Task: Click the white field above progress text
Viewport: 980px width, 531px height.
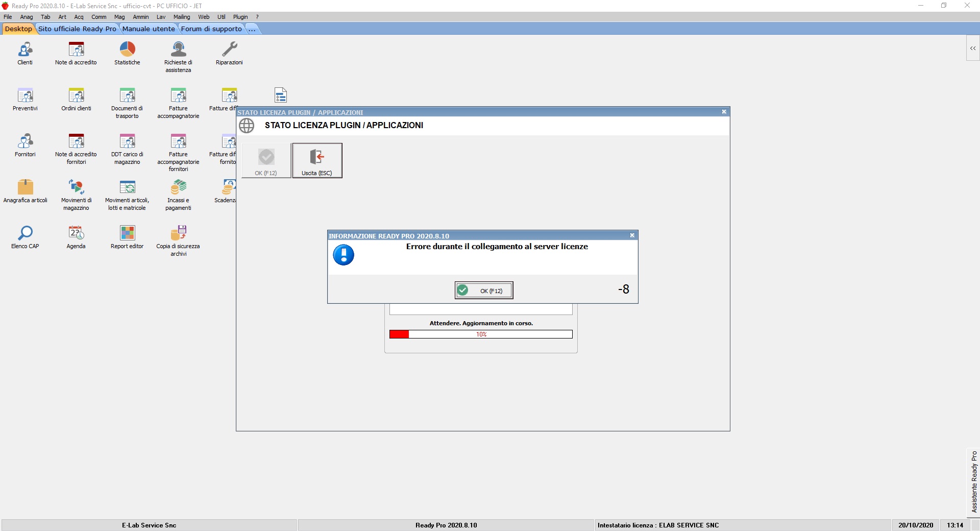Action: [x=481, y=309]
